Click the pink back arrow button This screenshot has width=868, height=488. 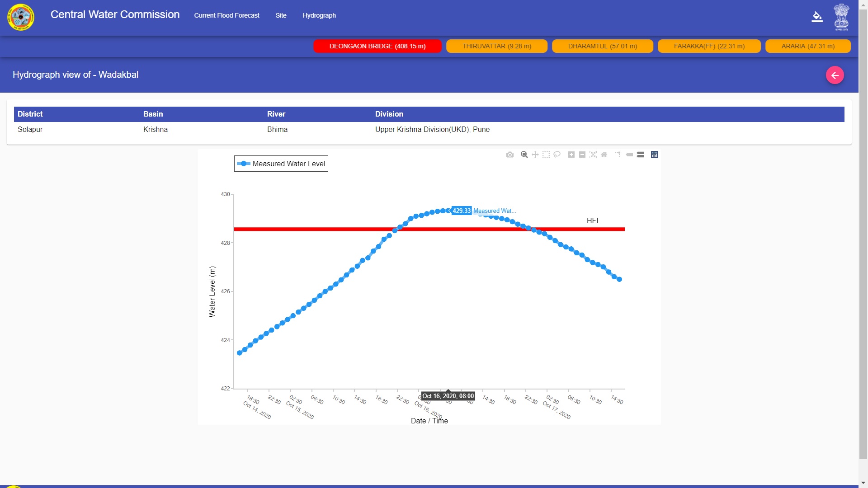835,75
